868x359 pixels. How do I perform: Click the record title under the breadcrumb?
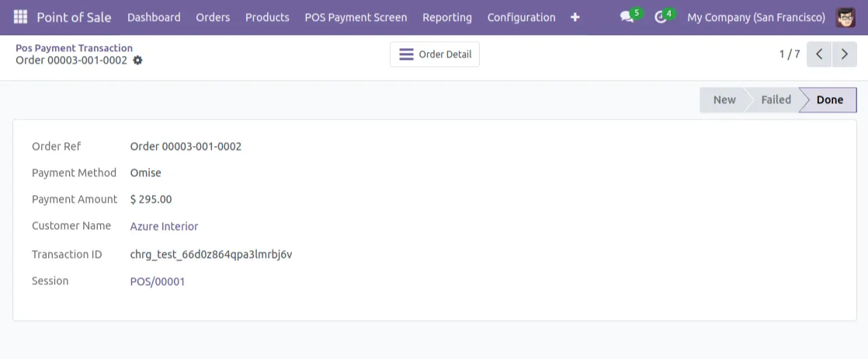pos(71,61)
